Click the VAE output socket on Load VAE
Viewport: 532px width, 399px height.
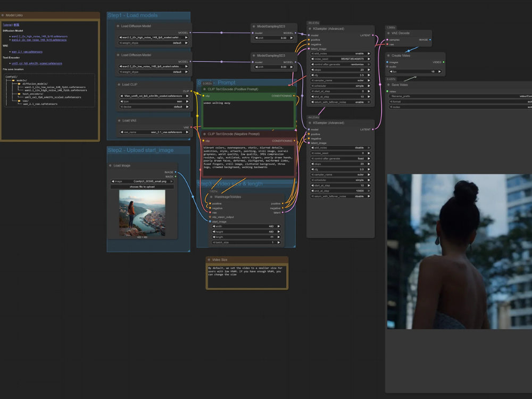pos(192,127)
